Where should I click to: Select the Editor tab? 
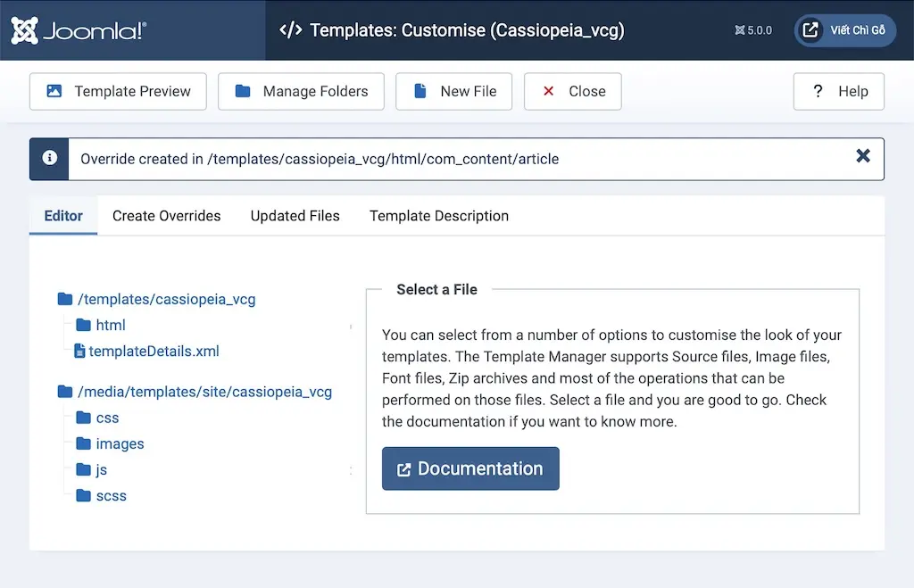pos(63,216)
